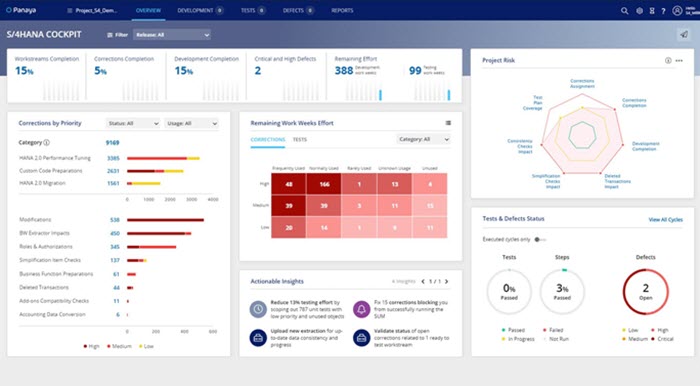Open the Category: All dropdown
This screenshot has width=700, height=386.
(x=423, y=139)
